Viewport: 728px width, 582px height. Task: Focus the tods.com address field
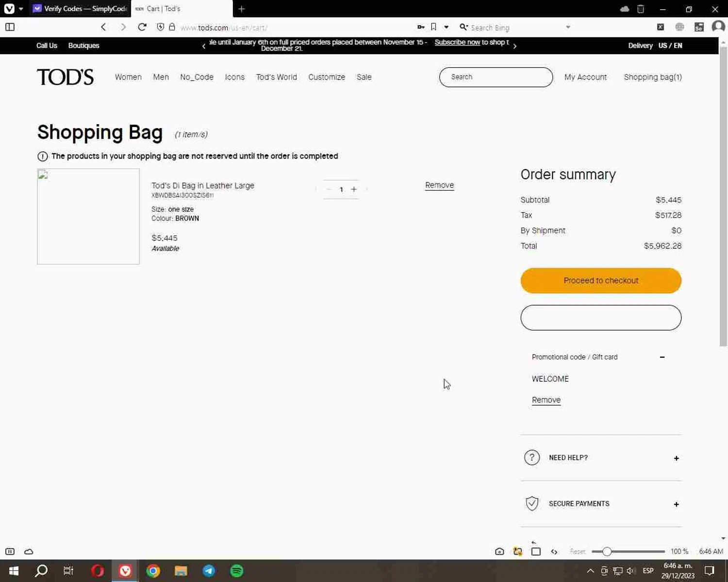[x=296, y=28]
